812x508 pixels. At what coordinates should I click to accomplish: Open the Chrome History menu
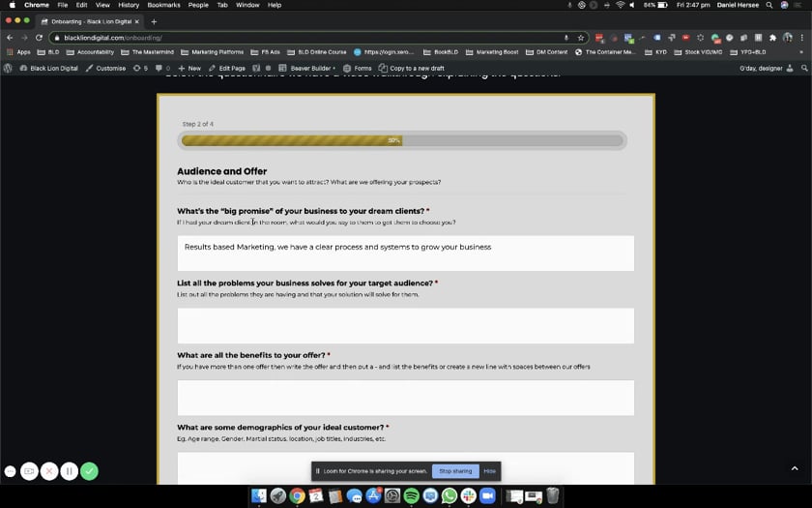tap(129, 5)
